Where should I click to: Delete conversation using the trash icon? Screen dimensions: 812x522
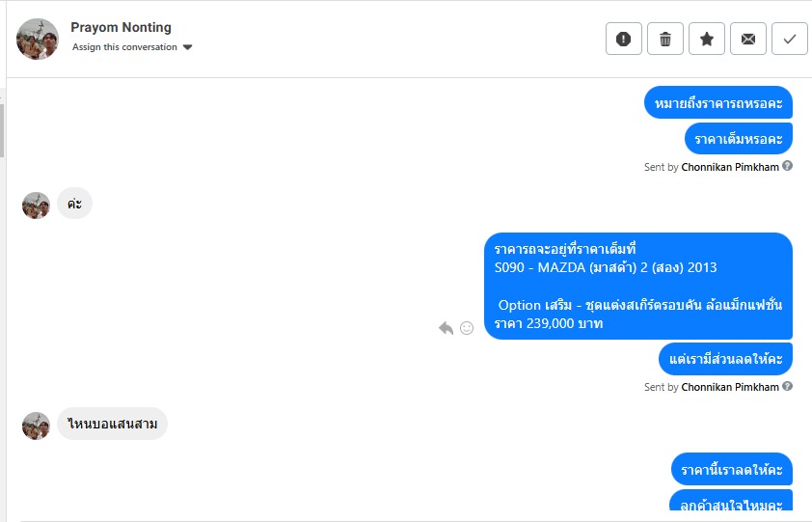click(665, 39)
